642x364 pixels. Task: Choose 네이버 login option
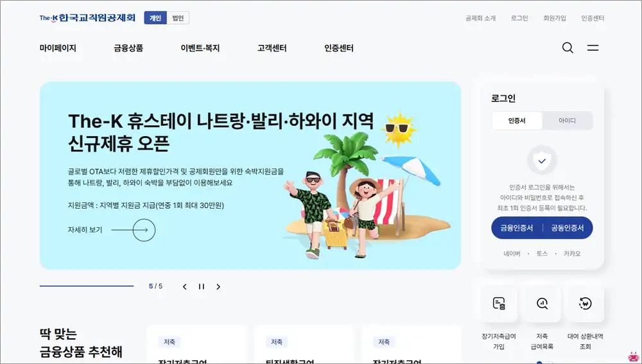(512, 254)
